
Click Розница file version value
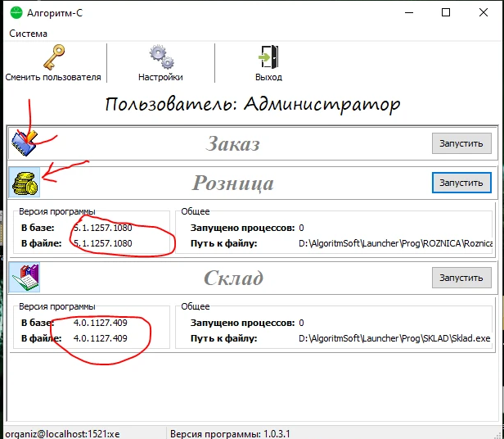(103, 243)
